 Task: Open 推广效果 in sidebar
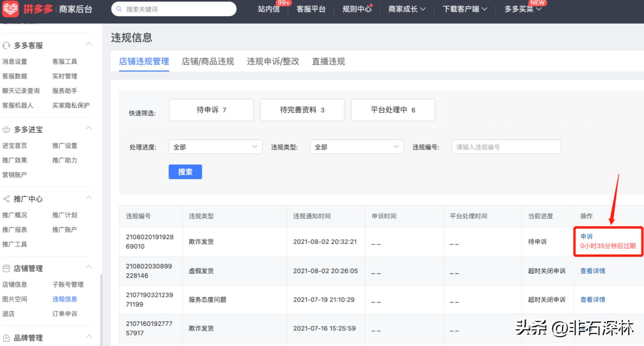[15, 160]
